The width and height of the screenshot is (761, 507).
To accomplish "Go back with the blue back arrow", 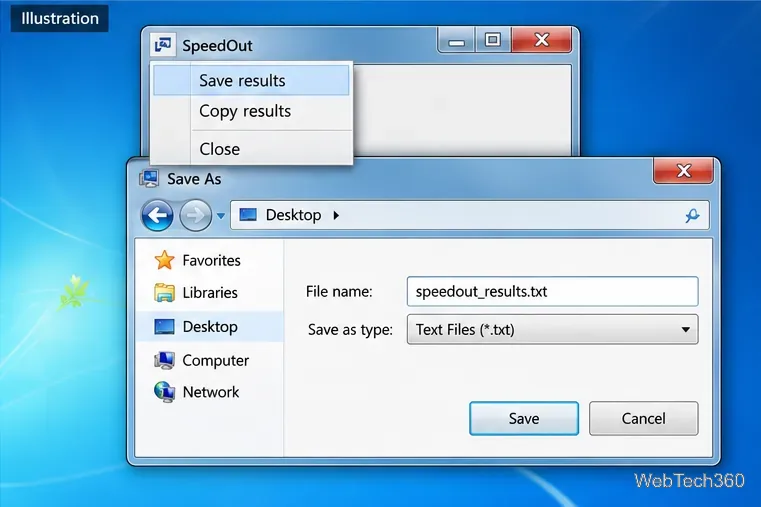I will (157, 214).
